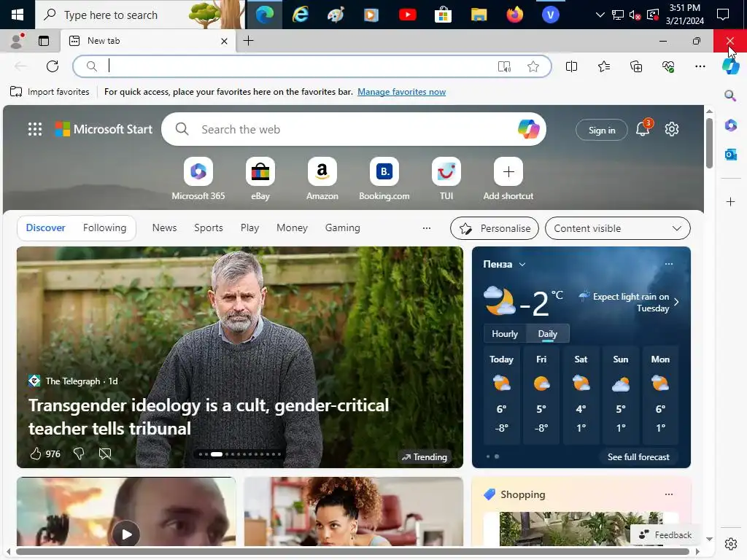Viewport: 747px width, 560px height.
Task: Open the Play feed tab
Action: 249,228
